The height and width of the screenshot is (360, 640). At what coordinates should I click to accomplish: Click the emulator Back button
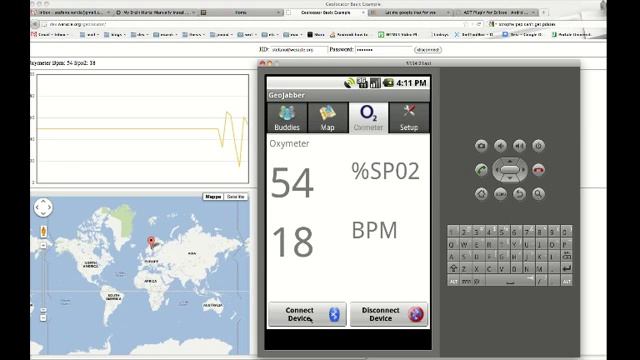519,194
